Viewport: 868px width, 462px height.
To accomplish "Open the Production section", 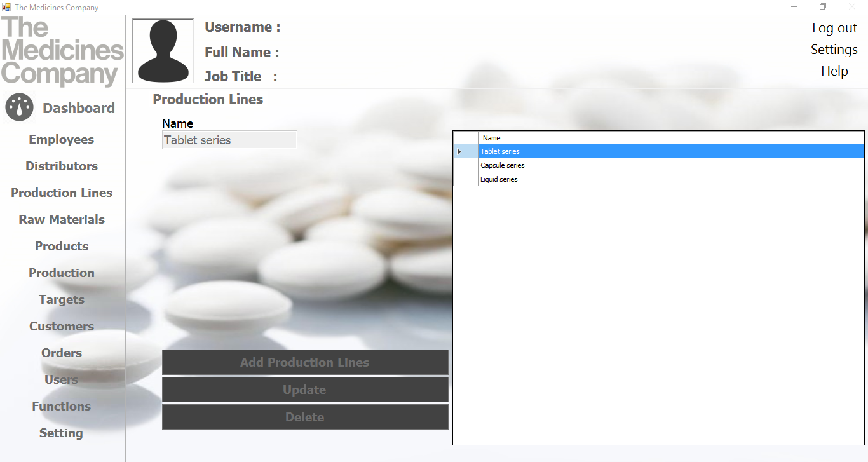I will 62,273.
